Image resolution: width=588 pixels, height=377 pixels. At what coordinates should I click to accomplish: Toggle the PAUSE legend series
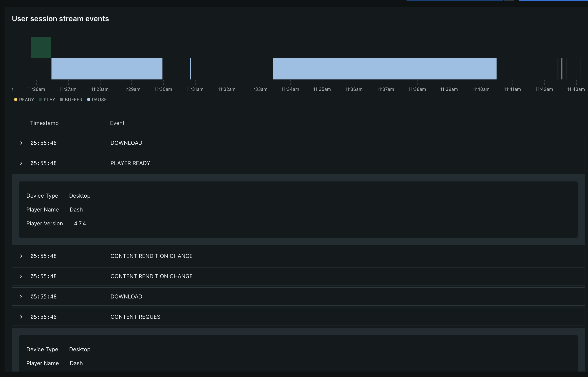point(99,100)
